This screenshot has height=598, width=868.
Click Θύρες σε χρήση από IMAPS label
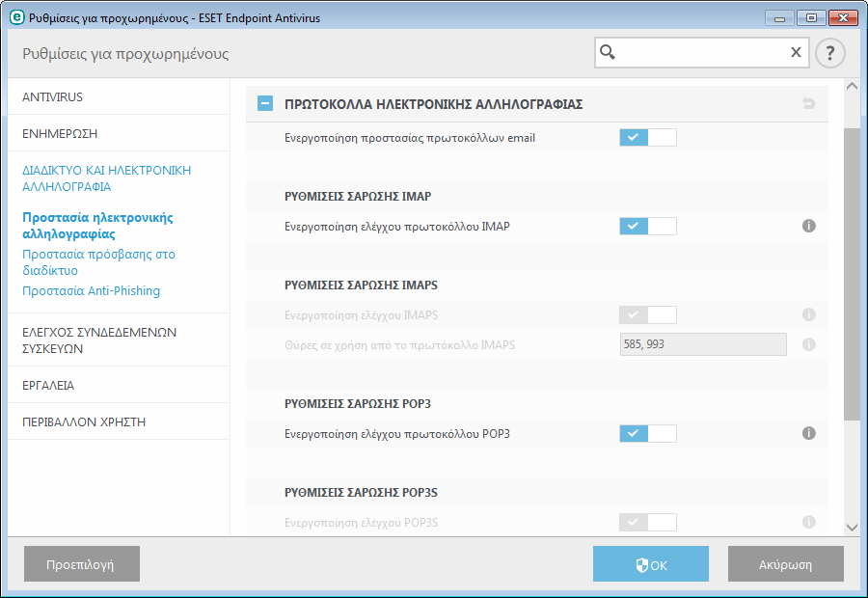click(399, 345)
